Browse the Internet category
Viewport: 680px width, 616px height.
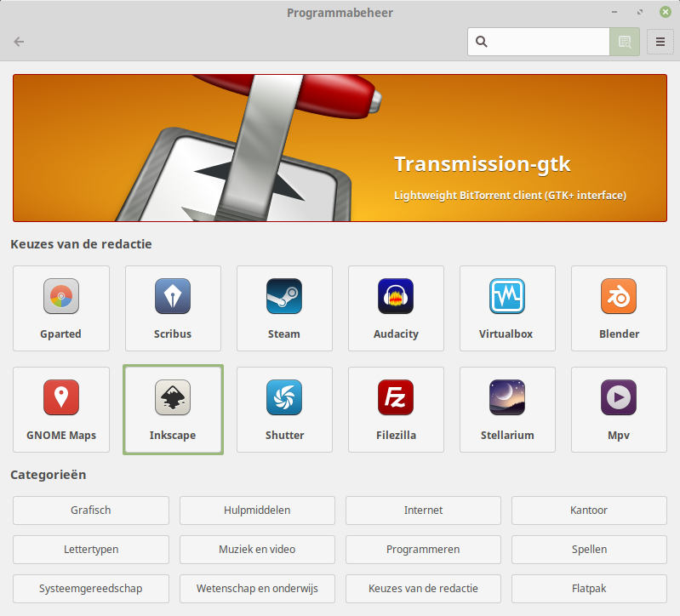coord(423,510)
